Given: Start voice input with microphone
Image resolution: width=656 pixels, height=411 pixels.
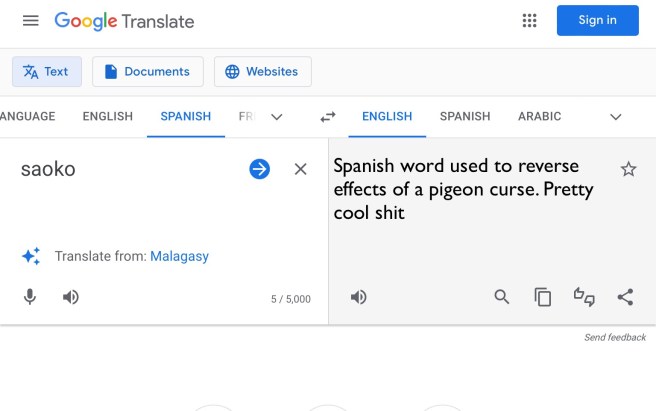Looking at the screenshot, I should pyautogui.click(x=31, y=297).
